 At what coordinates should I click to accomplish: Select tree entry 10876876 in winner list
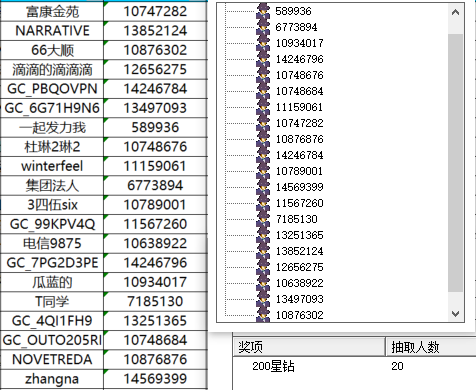click(x=299, y=139)
